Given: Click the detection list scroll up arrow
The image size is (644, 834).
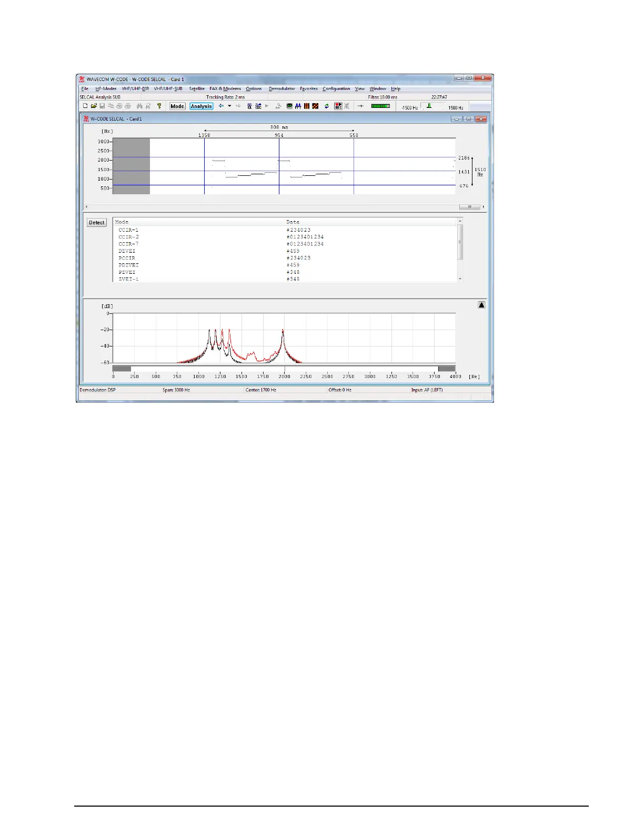Looking at the screenshot, I should pyautogui.click(x=460, y=221).
